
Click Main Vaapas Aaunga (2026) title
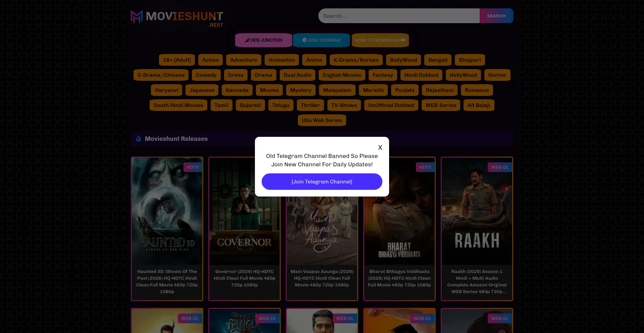pyautogui.click(x=322, y=278)
